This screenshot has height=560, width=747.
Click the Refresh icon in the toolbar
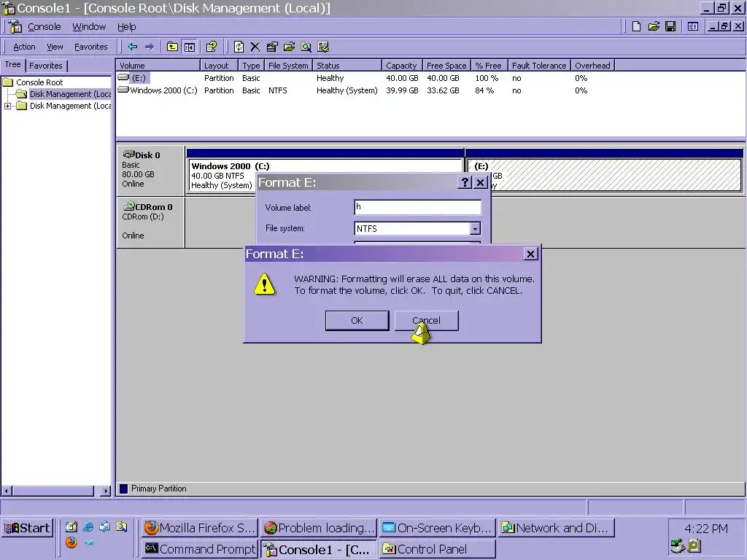click(x=239, y=47)
